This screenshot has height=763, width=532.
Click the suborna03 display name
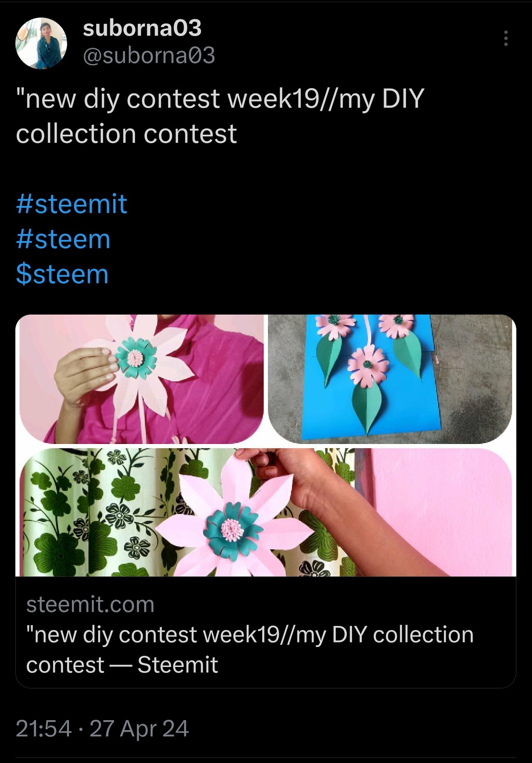point(142,28)
